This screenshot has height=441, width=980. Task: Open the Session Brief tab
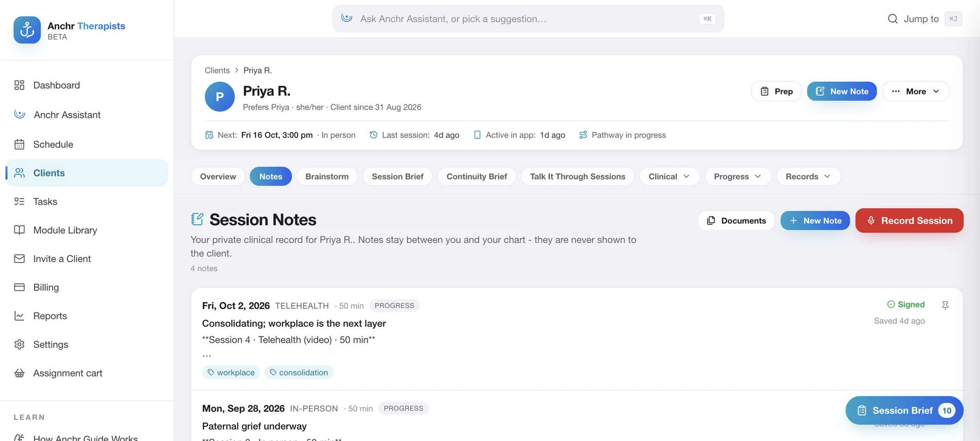(397, 177)
